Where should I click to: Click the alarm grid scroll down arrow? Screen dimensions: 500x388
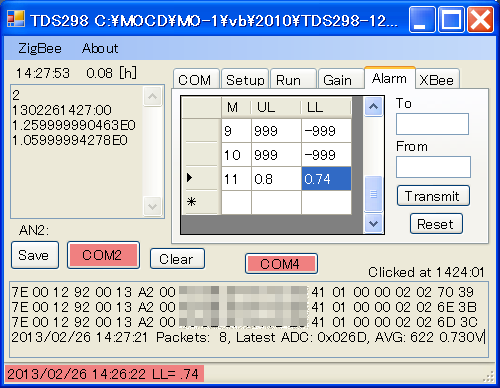point(373,223)
